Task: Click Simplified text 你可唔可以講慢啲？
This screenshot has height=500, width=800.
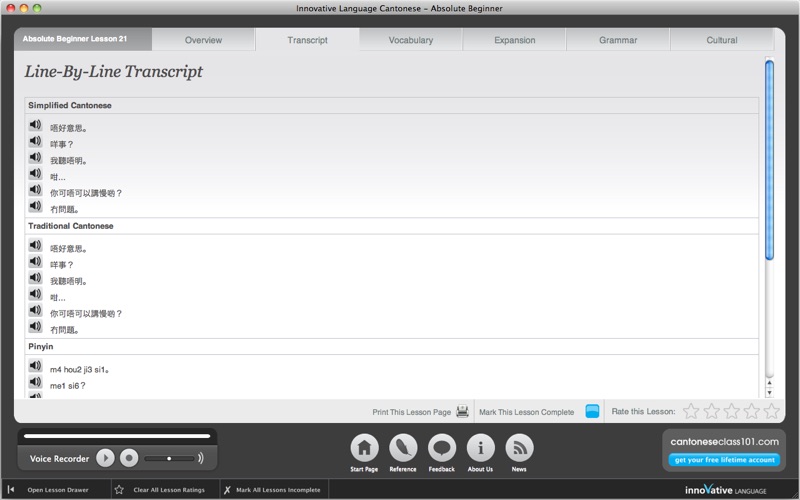Action: tap(86, 193)
